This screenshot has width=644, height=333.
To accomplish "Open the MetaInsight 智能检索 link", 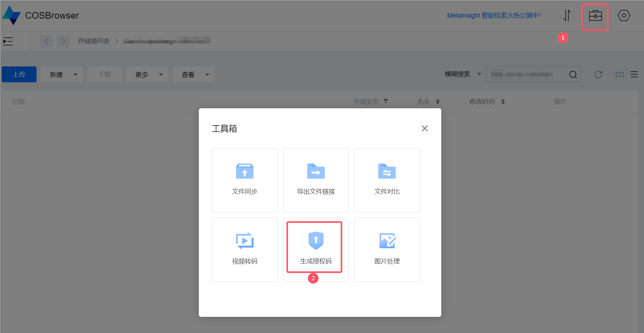I will (x=494, y=15).
